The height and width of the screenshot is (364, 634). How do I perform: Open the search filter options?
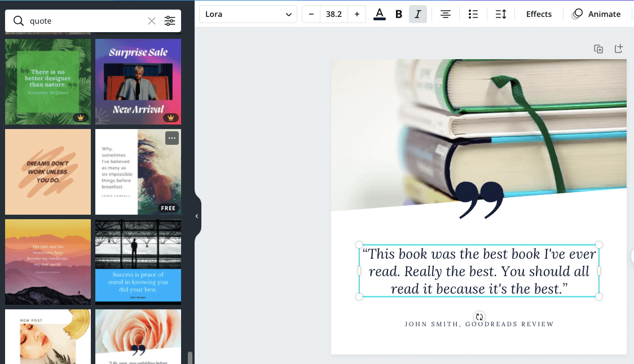170,21
